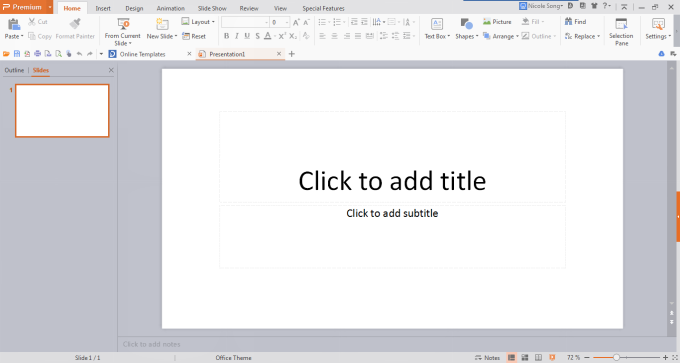681x363 pixels.
Task: Undo the last action
Action: pyautogui.click(x=79, y=54)
